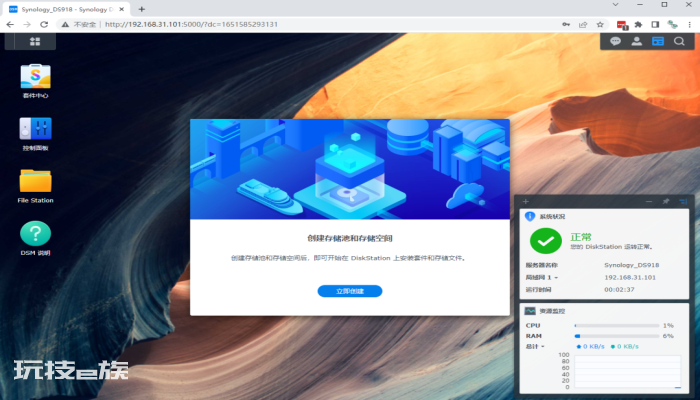Click 正常 status text

tap(581, 237)
